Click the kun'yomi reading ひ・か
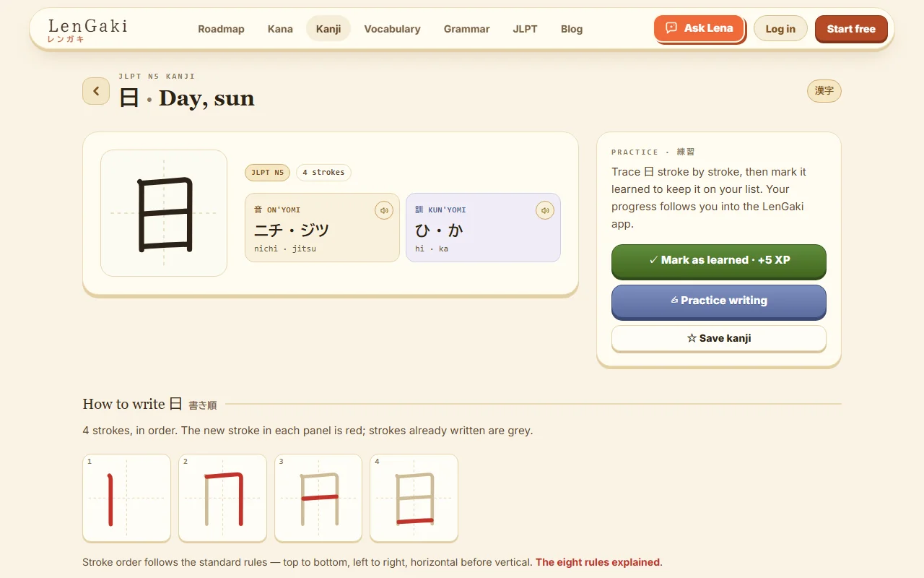 tap(439, 230)
